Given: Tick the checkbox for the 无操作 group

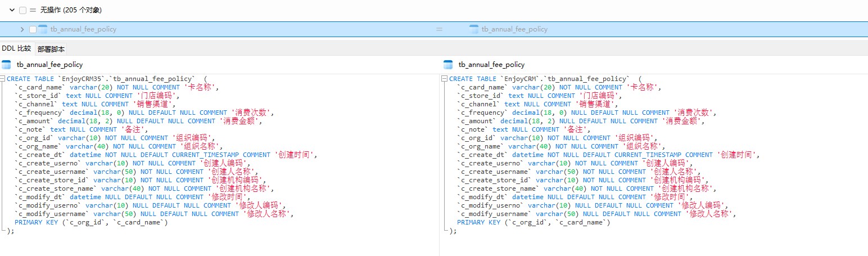Looking at the screenshot, I should point(22,10).
